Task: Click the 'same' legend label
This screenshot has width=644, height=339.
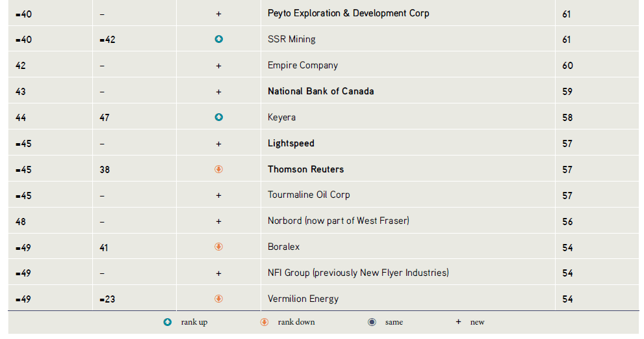Action: tap(394, 322)
